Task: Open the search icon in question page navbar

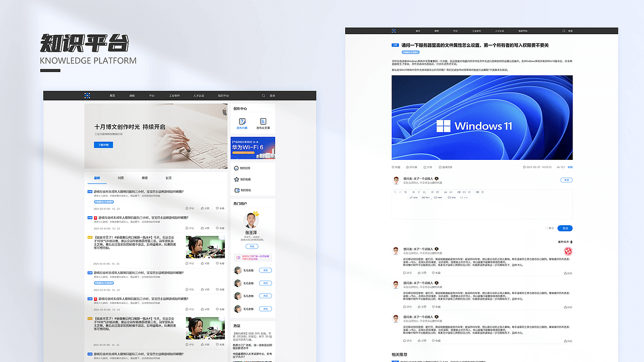Action: click(564, 31)
